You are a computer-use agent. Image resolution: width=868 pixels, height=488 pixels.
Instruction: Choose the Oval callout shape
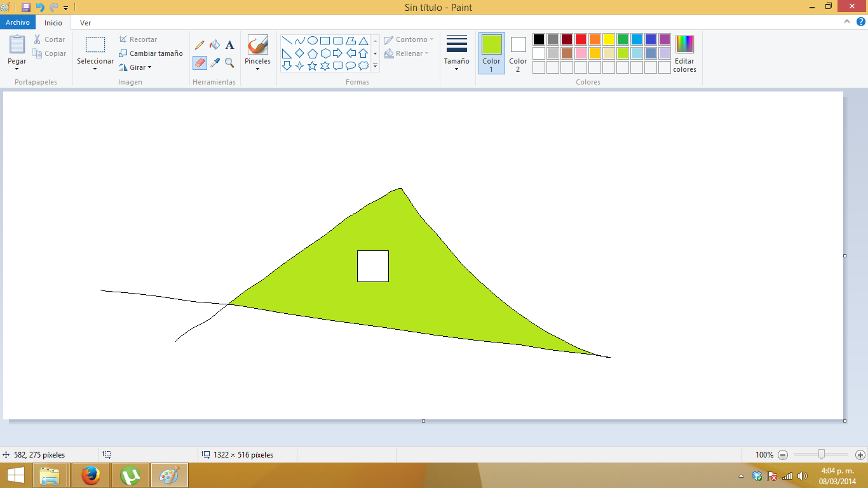[351, 65]
